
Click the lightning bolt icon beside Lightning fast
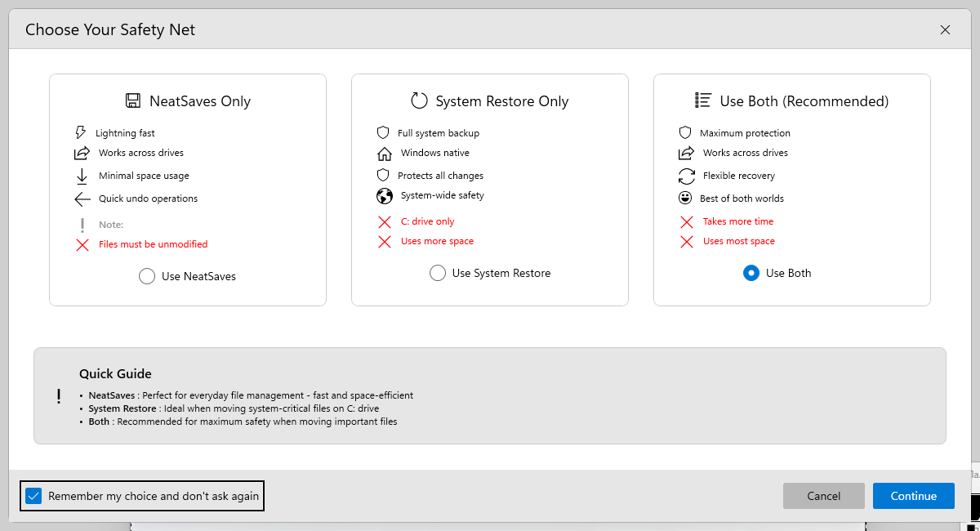click(81, 132)
